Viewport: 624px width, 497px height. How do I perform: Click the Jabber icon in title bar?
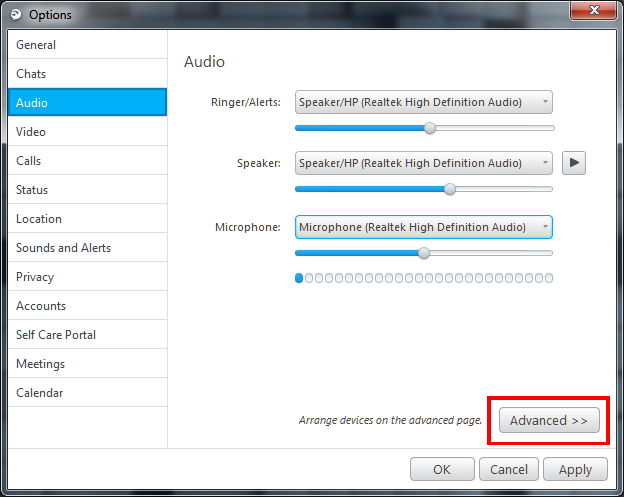tap(16, 15)
